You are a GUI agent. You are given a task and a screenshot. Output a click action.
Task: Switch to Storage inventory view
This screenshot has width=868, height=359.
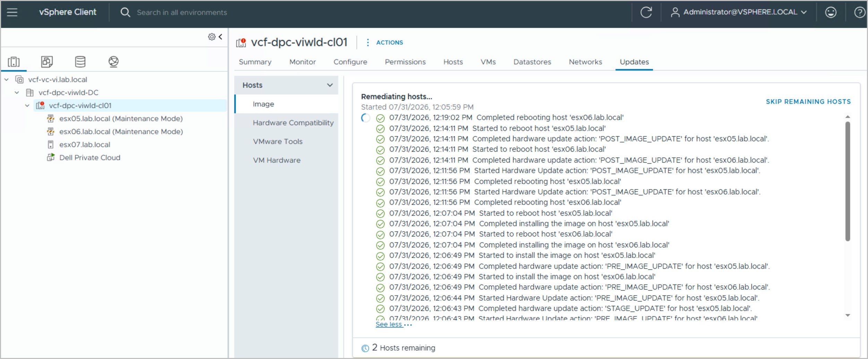[80, 62]
